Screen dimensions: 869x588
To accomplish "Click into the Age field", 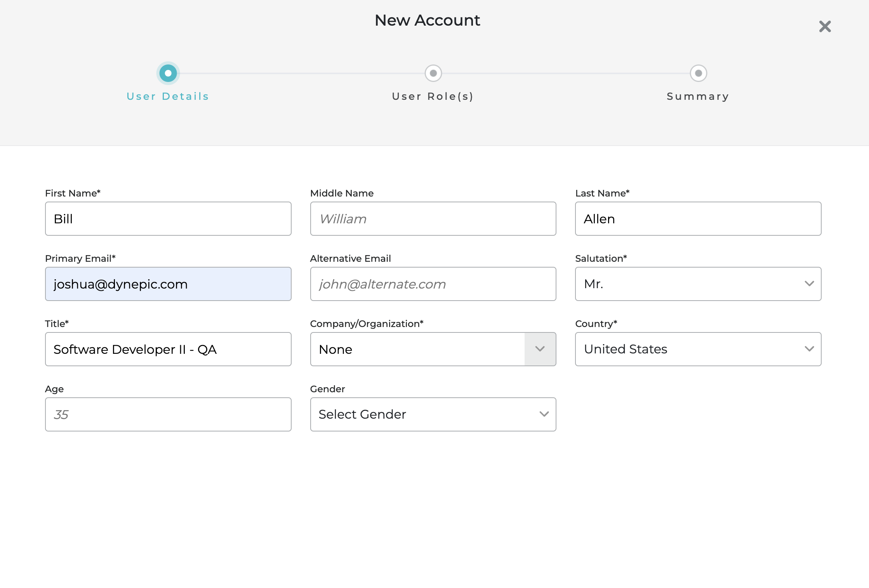I will [x=168, y=414].
